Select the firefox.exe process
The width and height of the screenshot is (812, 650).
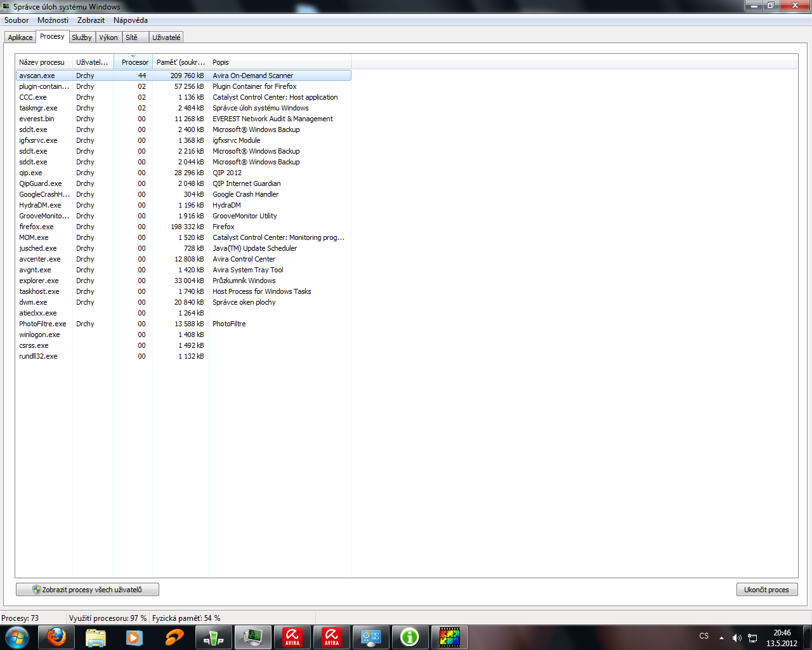(183, 227)
